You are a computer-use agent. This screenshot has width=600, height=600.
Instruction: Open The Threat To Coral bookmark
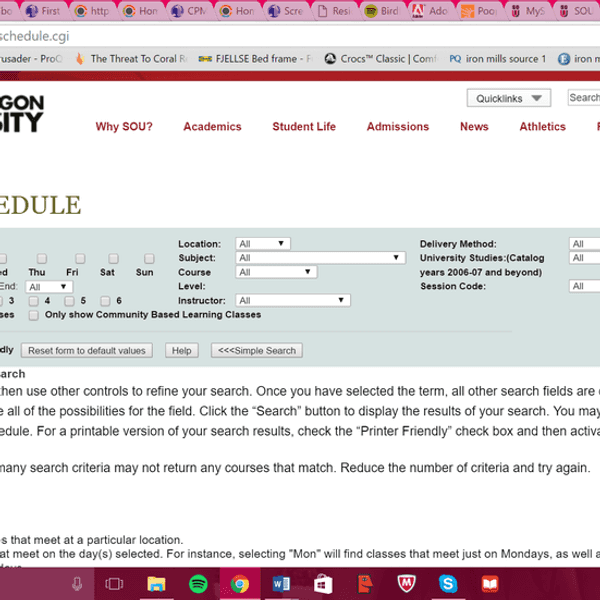131,59
